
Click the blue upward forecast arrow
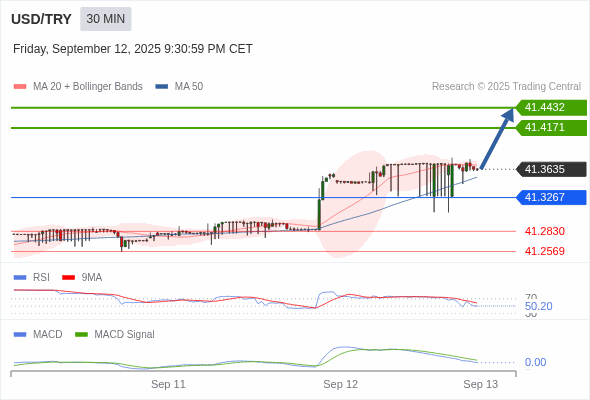(497, 138)
